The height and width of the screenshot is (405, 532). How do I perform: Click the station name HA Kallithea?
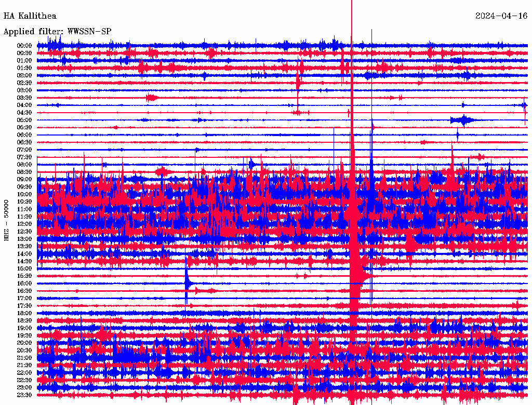pos(30,16)
